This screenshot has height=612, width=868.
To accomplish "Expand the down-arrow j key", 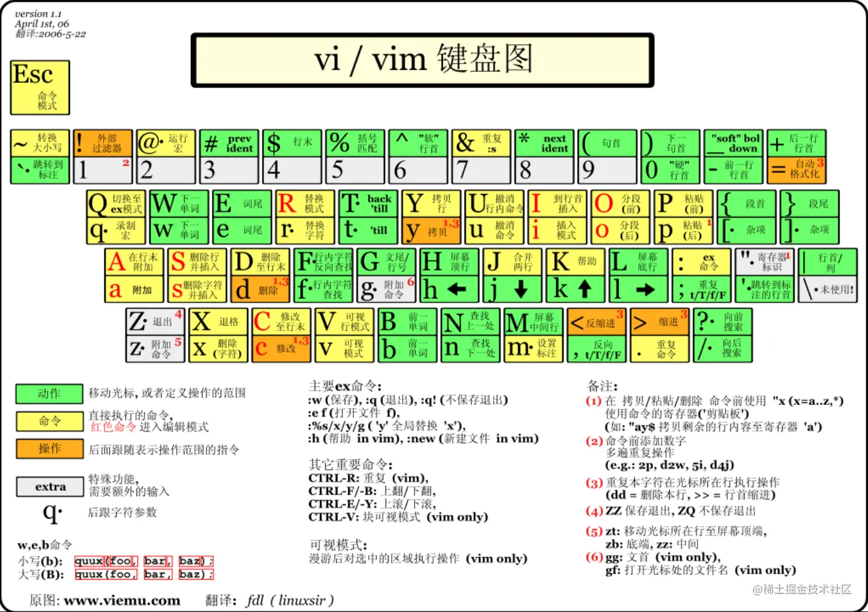I will (512, 288).
